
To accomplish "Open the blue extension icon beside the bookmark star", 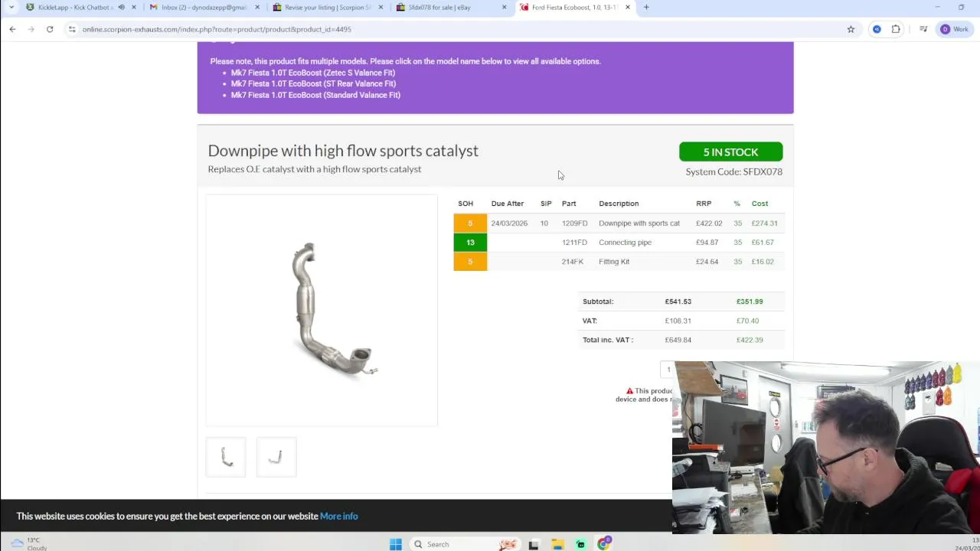I will point(877,29).
